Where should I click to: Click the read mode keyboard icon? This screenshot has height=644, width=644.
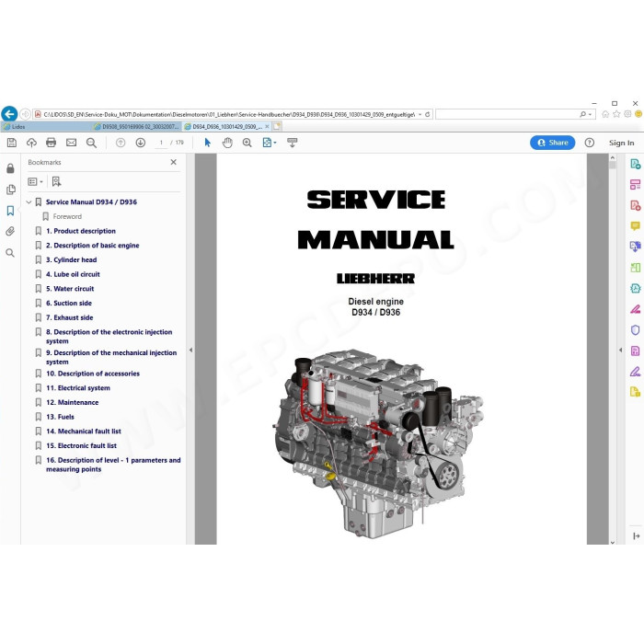pos(292,143)
